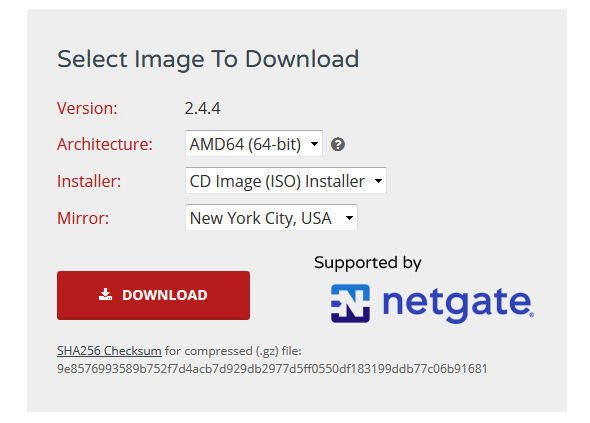Open the AMD64 (64-bit) architecture dropdown

[254, 143]
